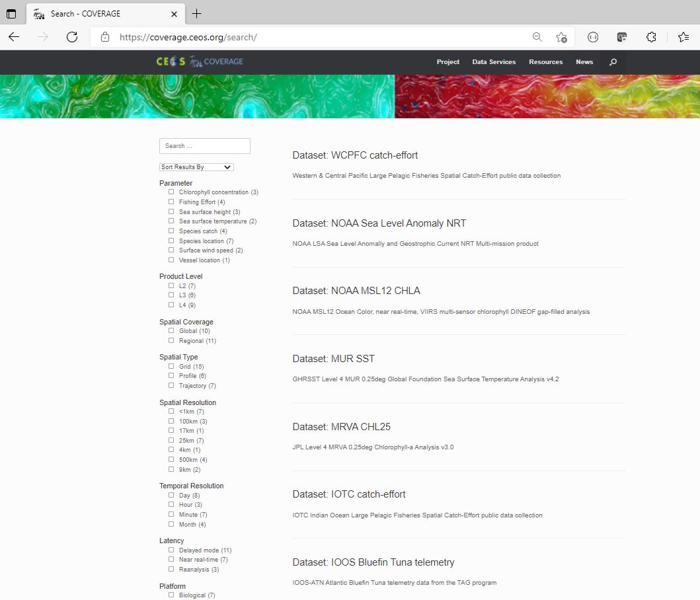Check the L2 product level
Image resolution: width=700 pixels, height=600 pixels.
point(171,285)
